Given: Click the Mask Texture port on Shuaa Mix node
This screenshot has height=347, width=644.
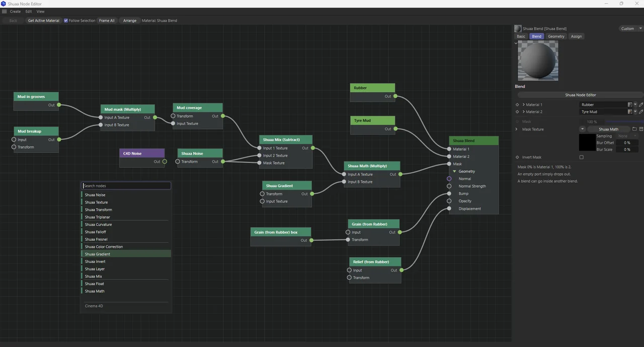Looking at the screenshot, I should click(259, 163).
